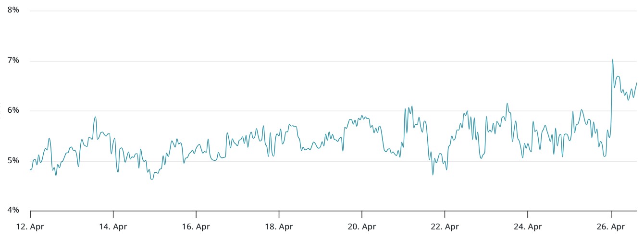The width and height of the screenshot is (644, 239).
Task: Select the 14. Apr date label
Action: pyautogui.click(x=113, y=226)
